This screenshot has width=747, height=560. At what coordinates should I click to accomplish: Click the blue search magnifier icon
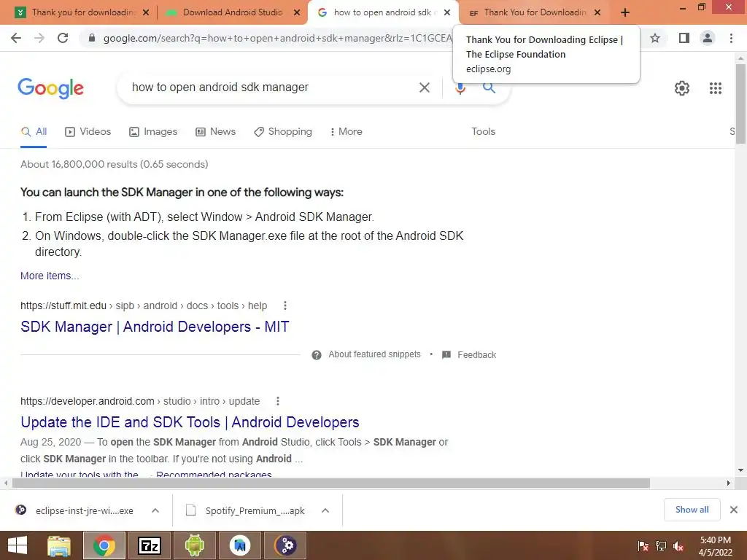tap(489, 87)
